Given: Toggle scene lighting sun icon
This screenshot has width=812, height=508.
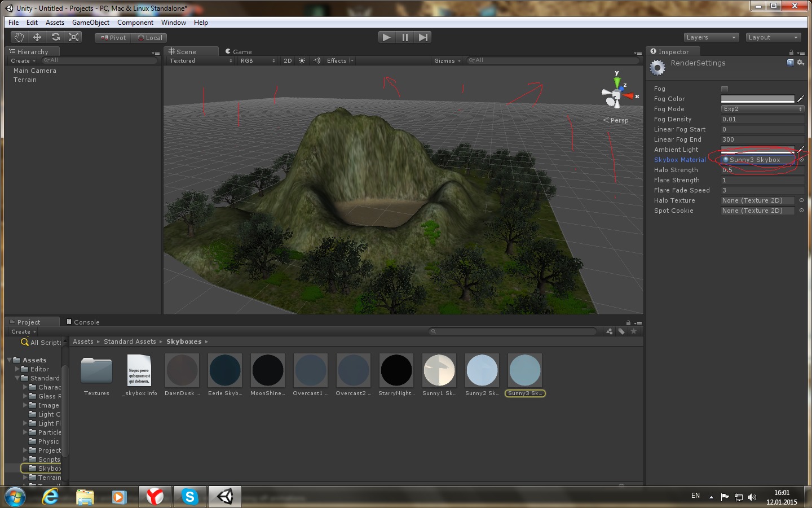Looking at the screenshot, I should click(x=302, y=61).
